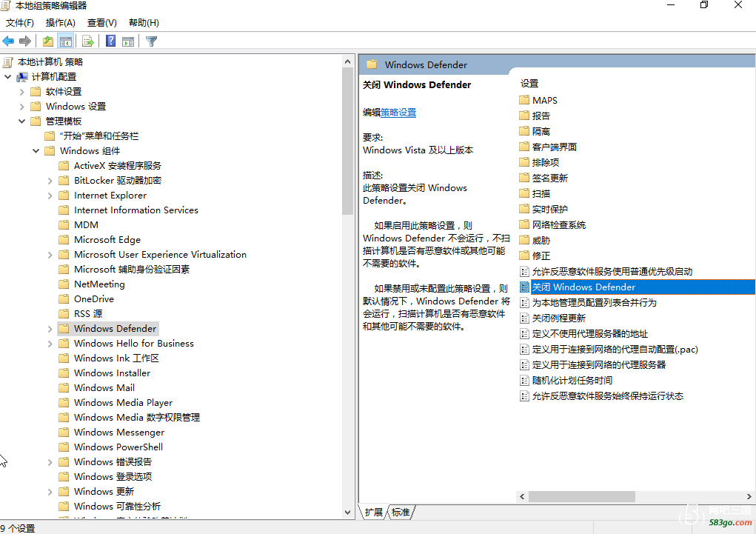Click settings list horizontal scroll right arrow
Screen dimensions: 756x534
click(749, 496)
